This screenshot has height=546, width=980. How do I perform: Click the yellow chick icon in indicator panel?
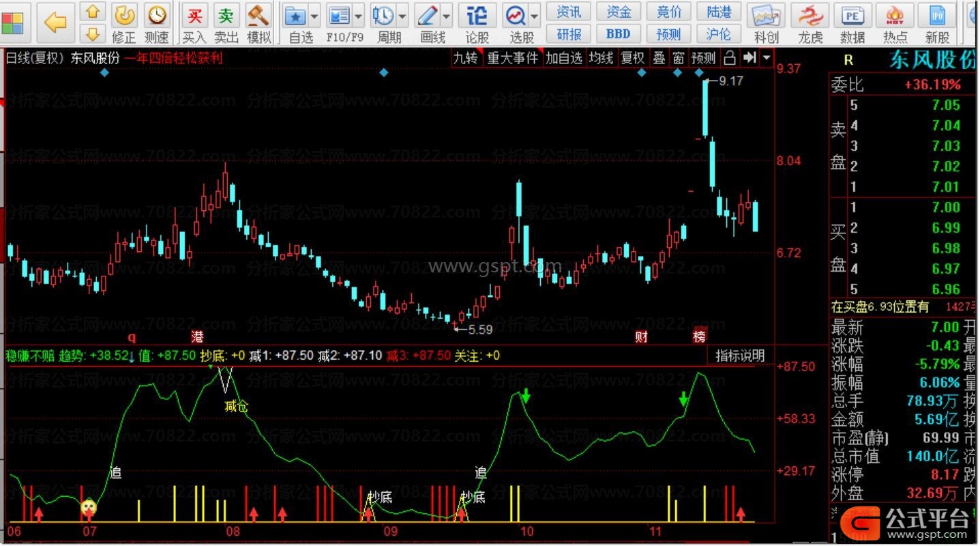pos(89,507)
